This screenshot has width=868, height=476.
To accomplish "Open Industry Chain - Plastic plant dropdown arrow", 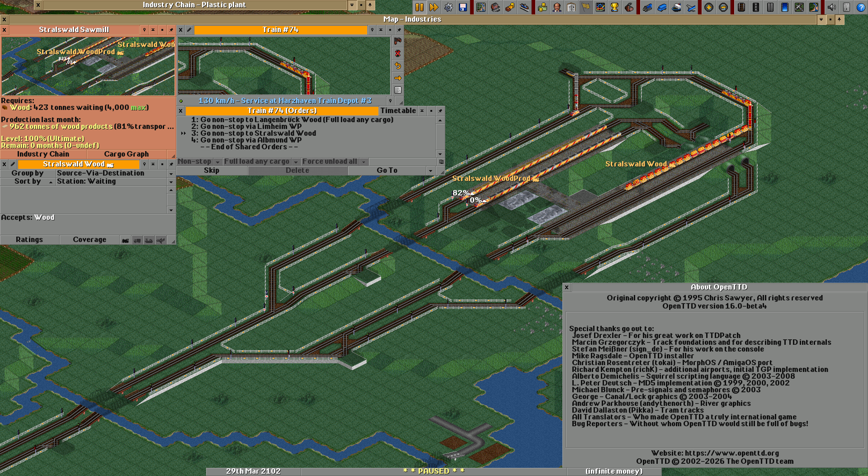I will click(x=352, y=5).
